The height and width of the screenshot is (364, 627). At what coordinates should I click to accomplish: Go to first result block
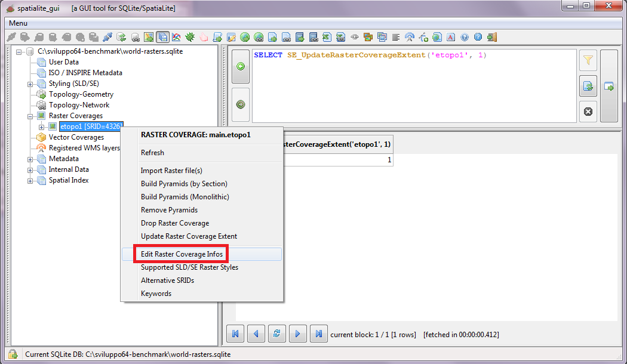pyautogui.click(x=235, y=334)
